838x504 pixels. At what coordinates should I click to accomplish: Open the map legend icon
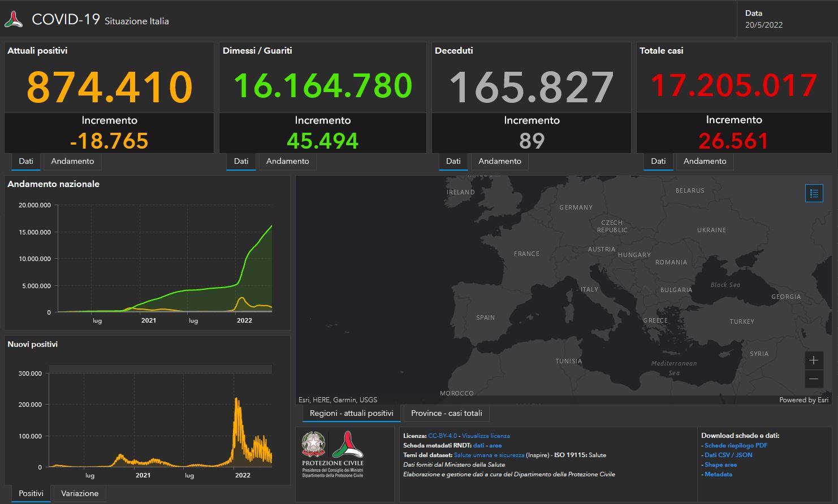coord(814,193)
